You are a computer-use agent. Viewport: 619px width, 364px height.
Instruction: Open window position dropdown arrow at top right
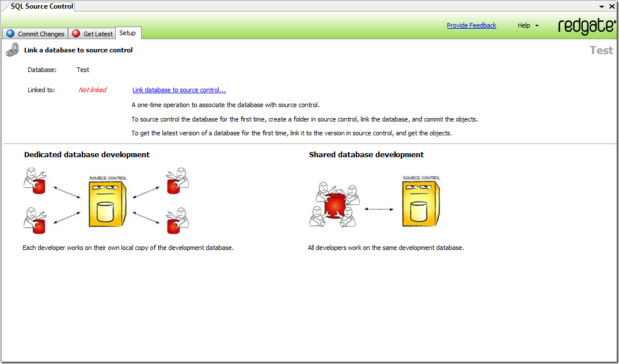(602, 7)
